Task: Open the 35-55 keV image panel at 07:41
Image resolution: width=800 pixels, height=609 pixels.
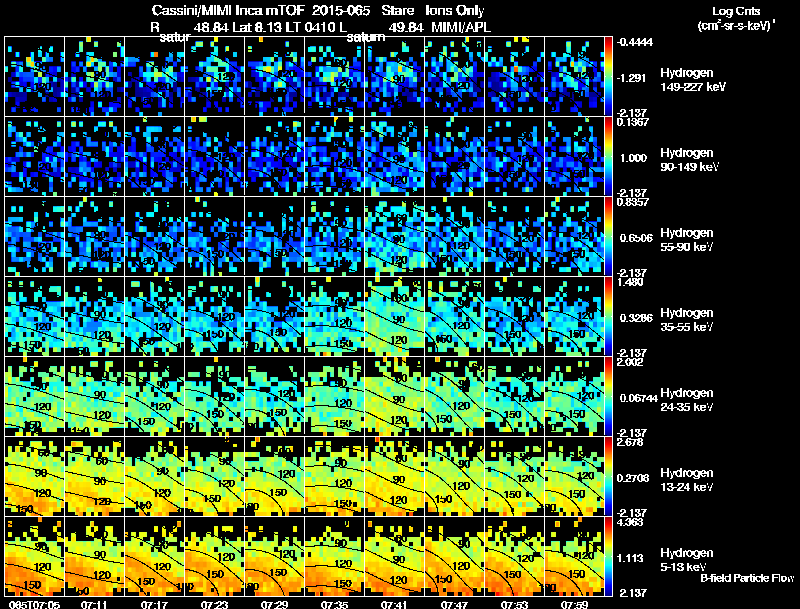Action: click(x=394, y=317)
